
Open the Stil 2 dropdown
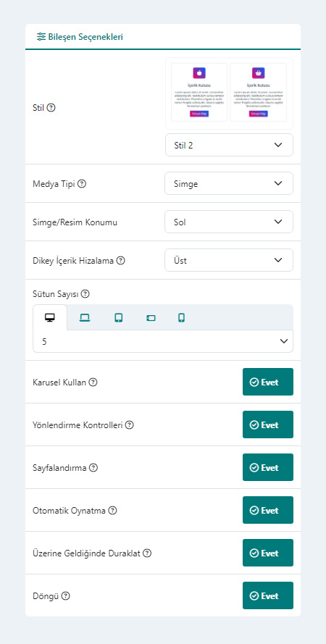(x=229, y=145)
